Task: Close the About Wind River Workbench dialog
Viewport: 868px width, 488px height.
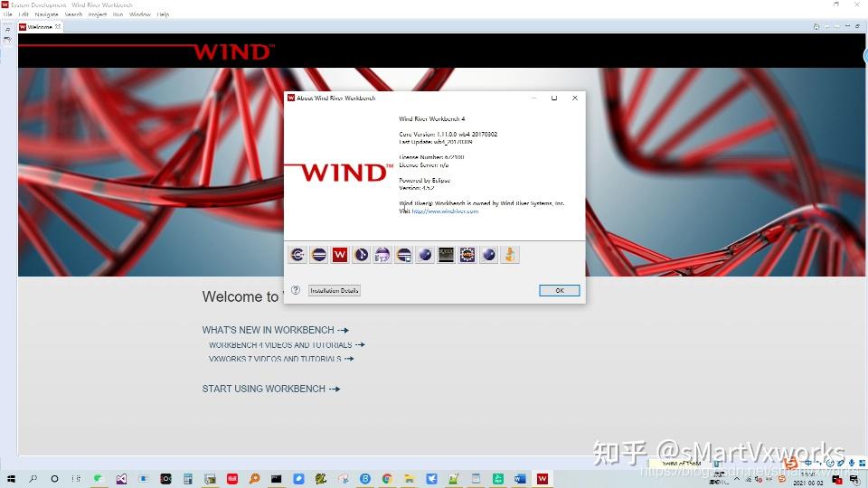Action: pos(575,98)
